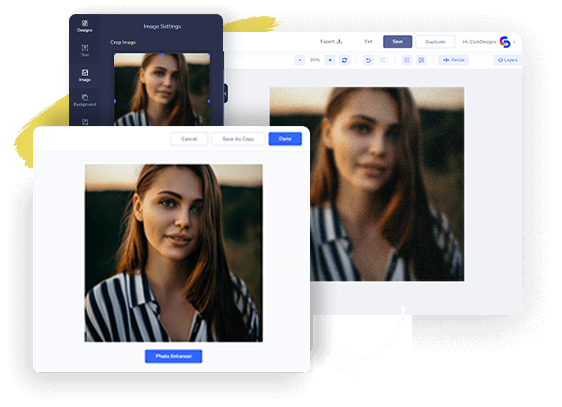Zoom in with the plus button
562x407 pixels.
pos(330,60)
